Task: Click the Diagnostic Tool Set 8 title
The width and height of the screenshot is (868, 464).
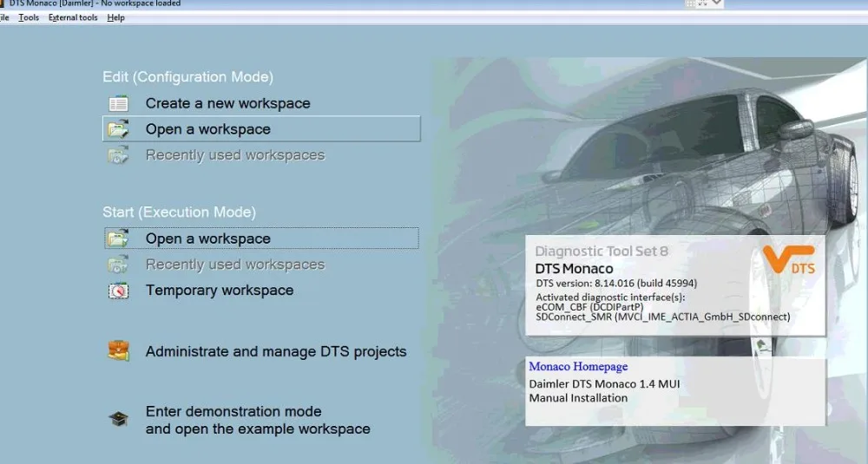Action: (602, 251)
